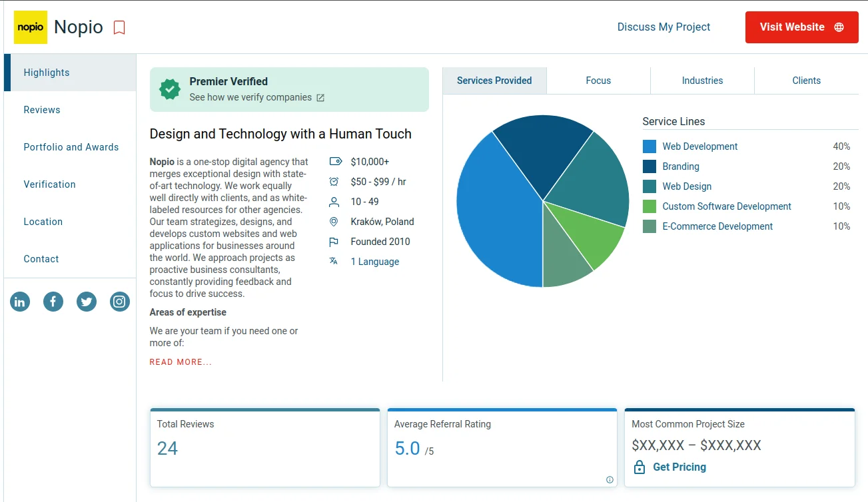Click Discuss My Project link
This screenshot has width=868, height=502.
[x=663, y=27]
